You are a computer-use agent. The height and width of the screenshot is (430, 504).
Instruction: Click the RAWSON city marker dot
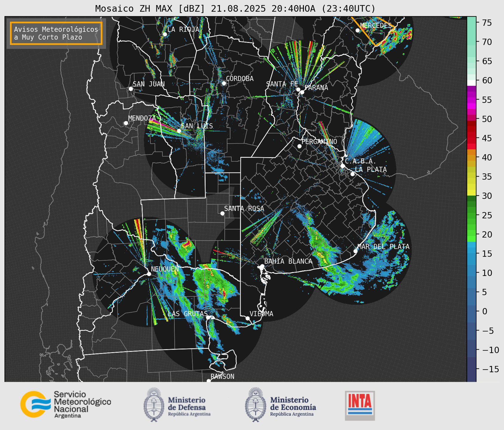pyautogui.click(x=209, y=381)
